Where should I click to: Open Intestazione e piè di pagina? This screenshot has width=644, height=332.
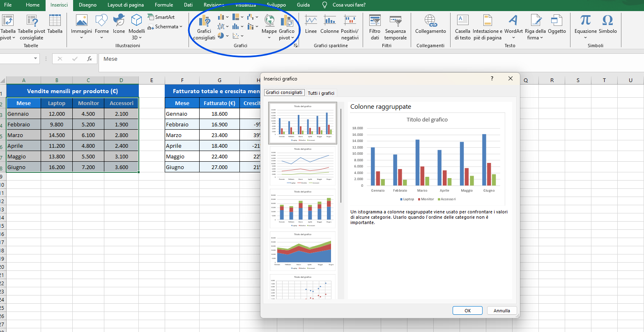(x=488, y=27)
